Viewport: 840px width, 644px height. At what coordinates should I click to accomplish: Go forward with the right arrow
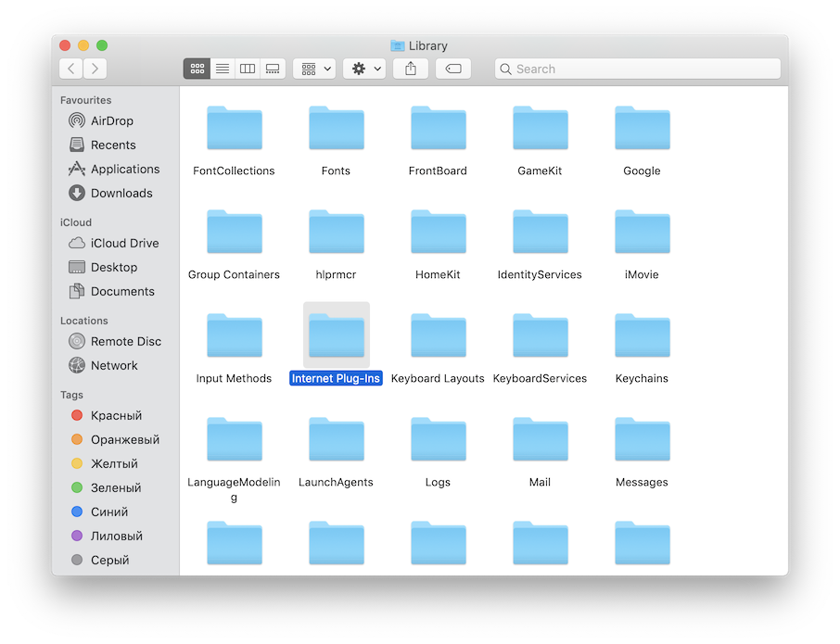click(95, 69)
